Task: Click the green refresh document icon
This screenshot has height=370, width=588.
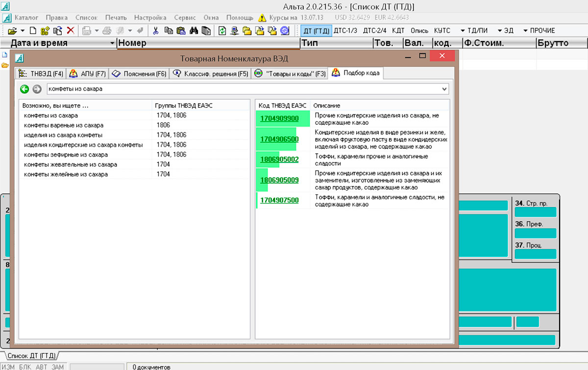Action: 222,30
